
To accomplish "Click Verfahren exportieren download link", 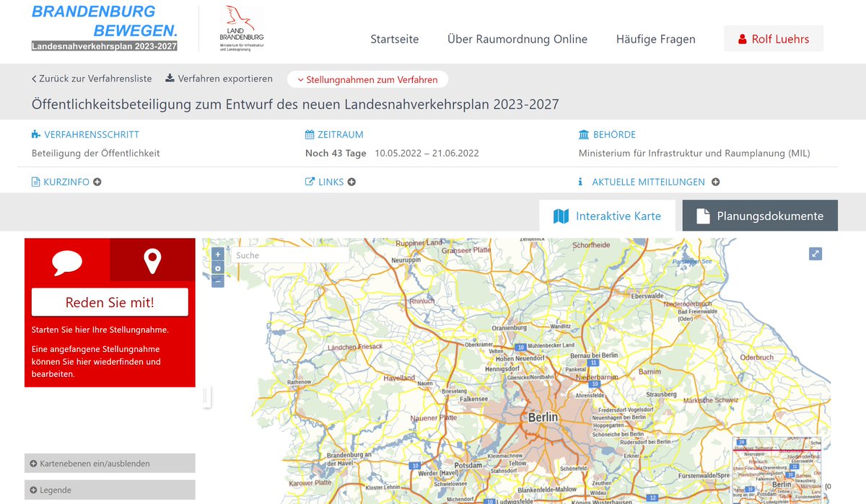I will tap(219, 79).
